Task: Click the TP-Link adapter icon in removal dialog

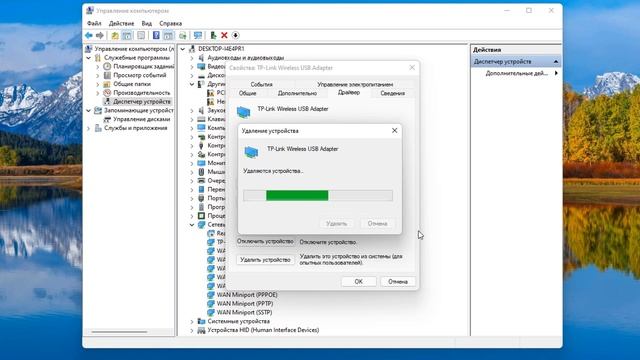Action: (x=251, y=152)
